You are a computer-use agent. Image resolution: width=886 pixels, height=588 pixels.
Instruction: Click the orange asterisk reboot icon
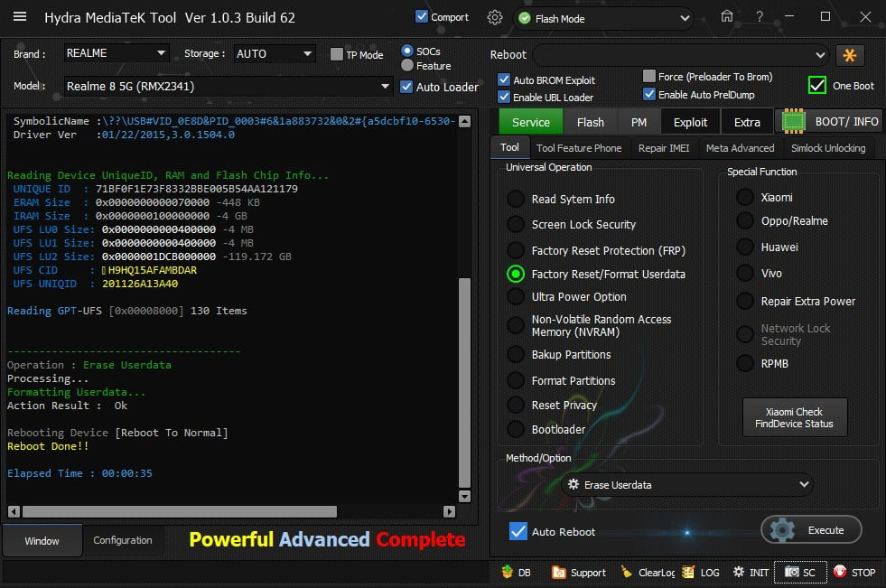coord(849,55)
